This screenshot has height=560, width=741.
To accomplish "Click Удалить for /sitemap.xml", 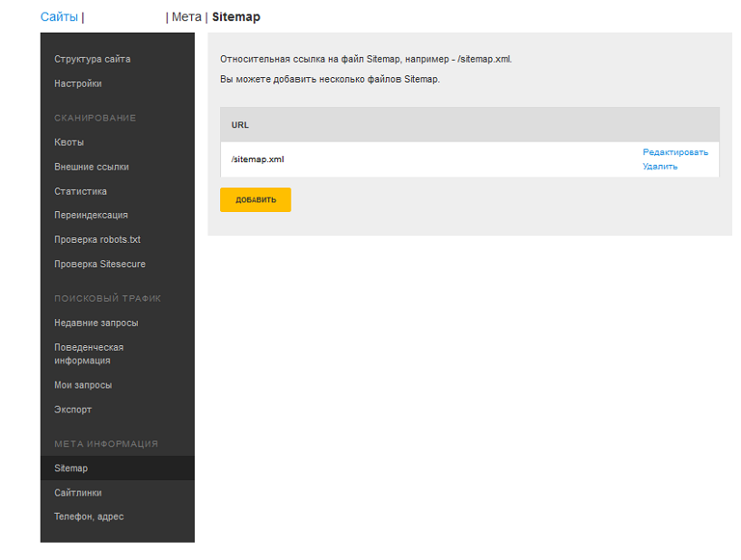I will (659, 167).
